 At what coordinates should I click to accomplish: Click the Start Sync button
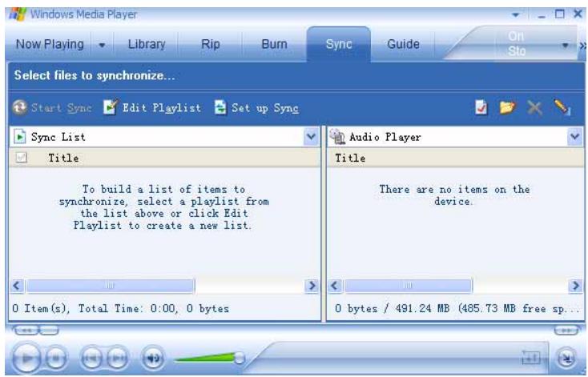[x=52, y=108]
